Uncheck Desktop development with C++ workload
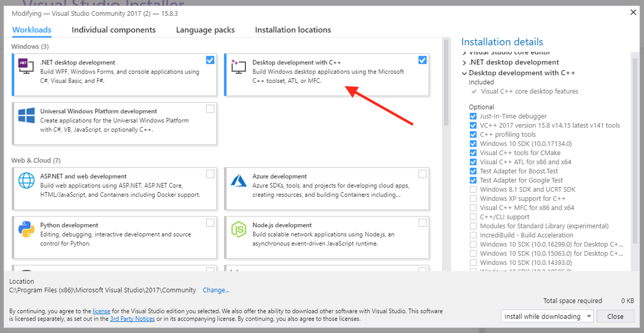This screenshot has height=333, width=644. coord(422,60)
